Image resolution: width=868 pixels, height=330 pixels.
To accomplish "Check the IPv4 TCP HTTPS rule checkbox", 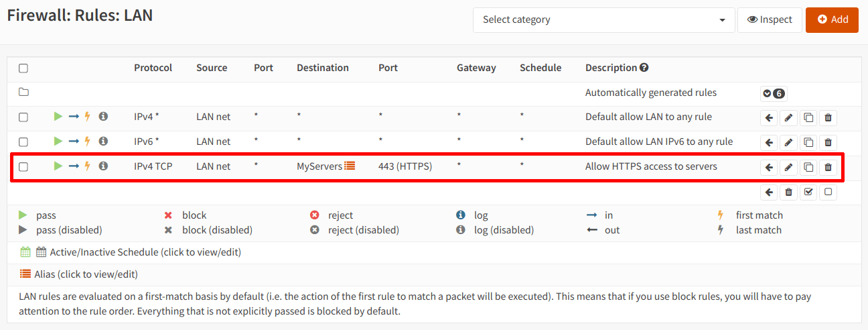I will 23,167.
